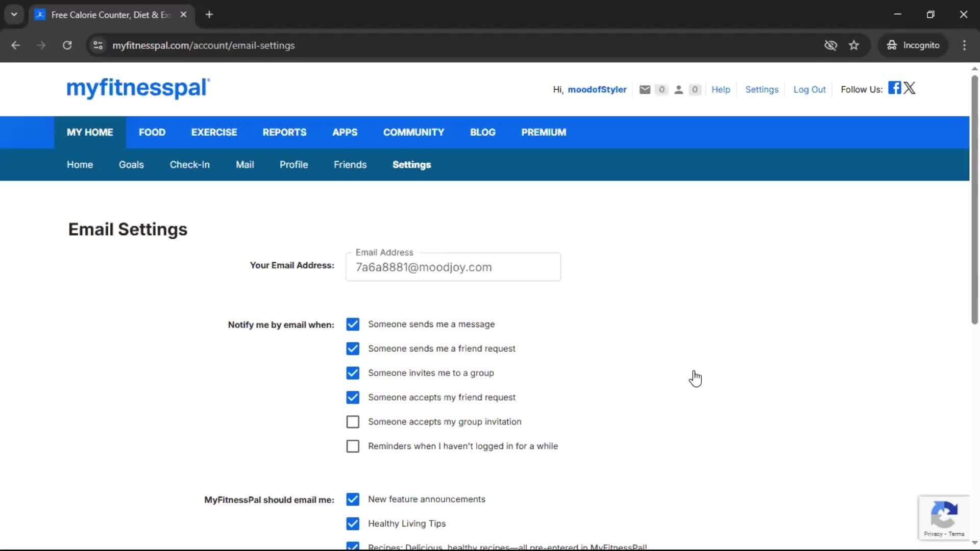Click the page vertical scrollbar thumb
Screen dimensions: 980x551
click(x=974, y=199)
